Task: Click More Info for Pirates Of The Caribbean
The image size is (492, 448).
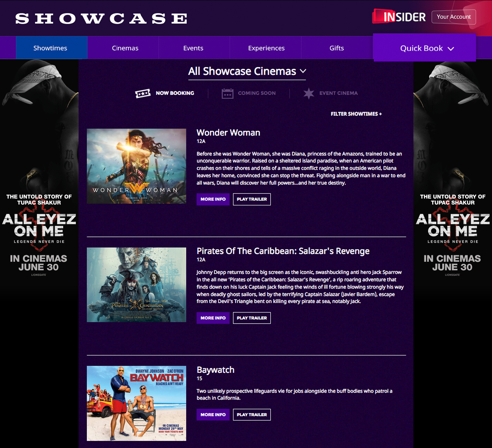Action: click(x=213, y=318)
